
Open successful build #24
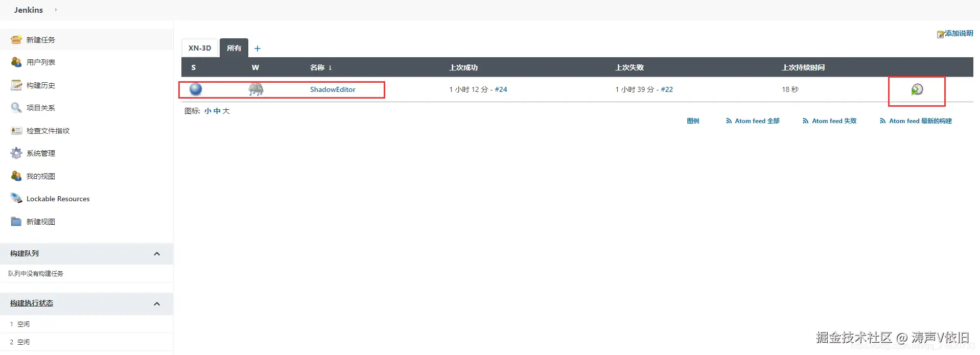(x=501, y=89)
